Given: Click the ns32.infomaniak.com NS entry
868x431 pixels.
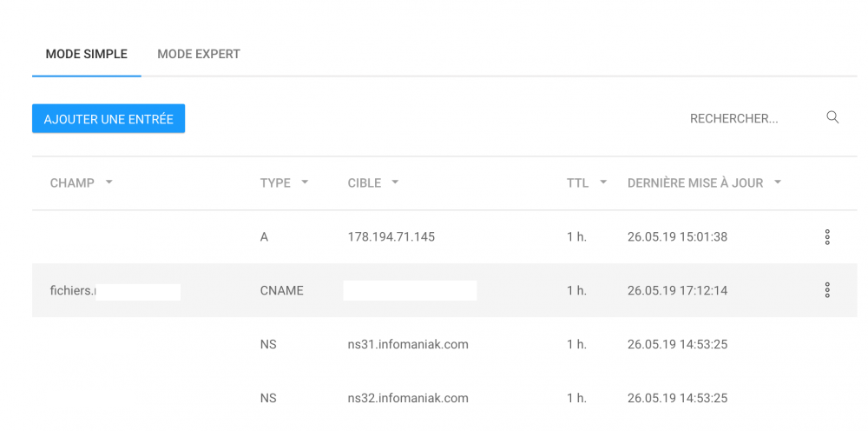Looking at the screenshot, I should (408, 398).
